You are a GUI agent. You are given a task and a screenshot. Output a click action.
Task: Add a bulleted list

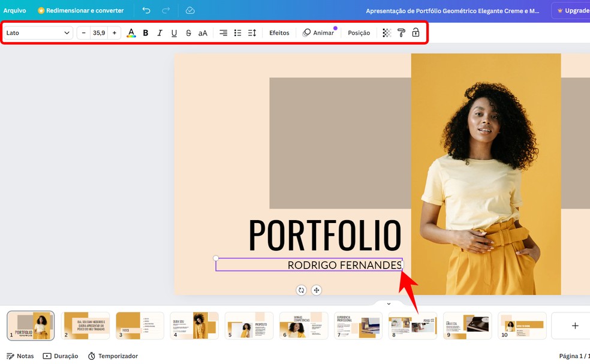click(237, 33)
